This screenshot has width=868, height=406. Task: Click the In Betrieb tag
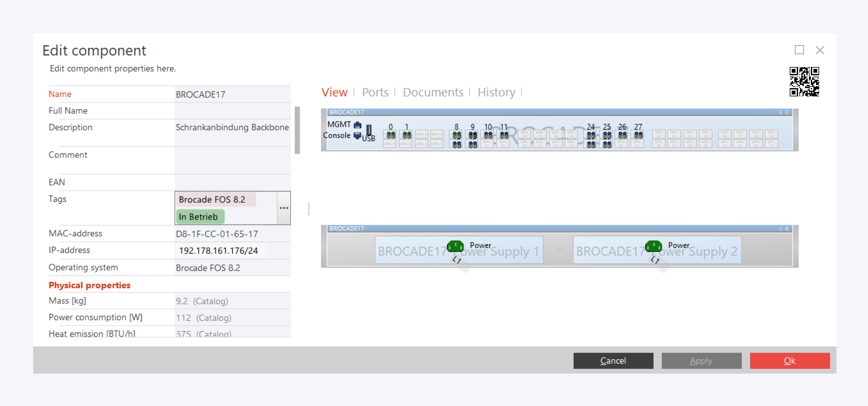[200, 217]
